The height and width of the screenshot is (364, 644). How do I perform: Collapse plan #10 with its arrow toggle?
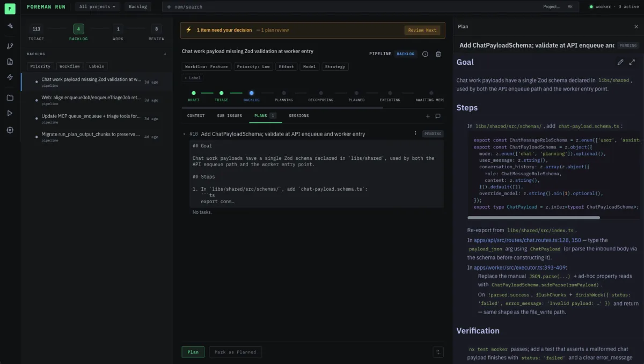point(184,134)
